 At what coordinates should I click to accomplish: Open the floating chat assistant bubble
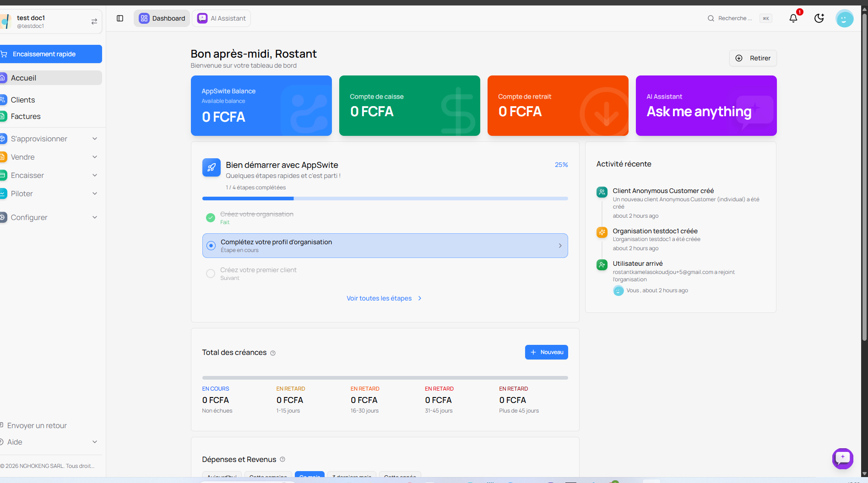tap(842, 458)
